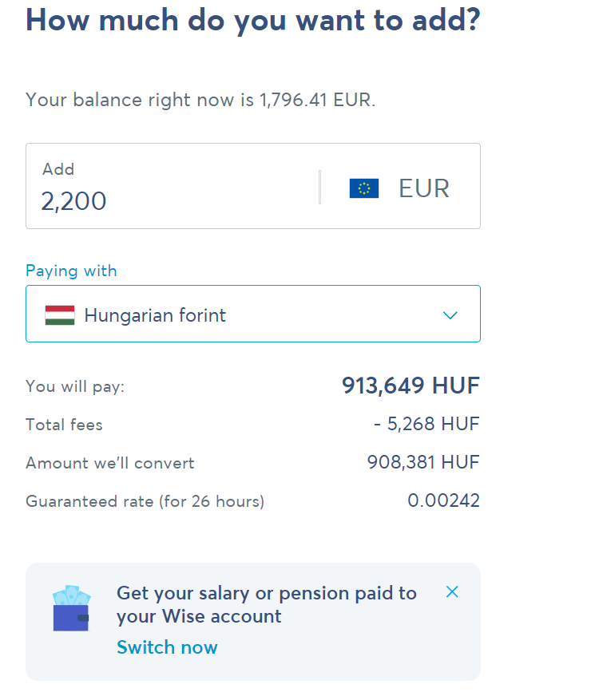The image size is (595, 700).
Task: Click the 908,381 HUF converted amount
Action: (x=423, y=462)
